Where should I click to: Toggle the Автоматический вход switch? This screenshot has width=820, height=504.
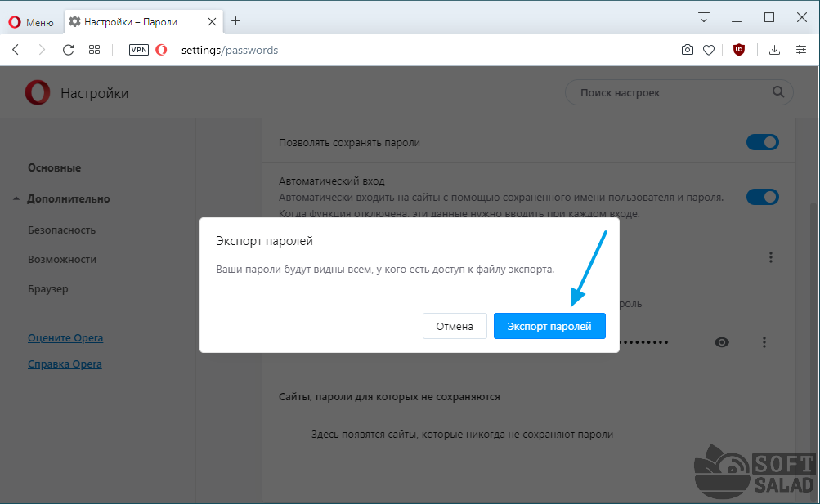coord(763,197)
